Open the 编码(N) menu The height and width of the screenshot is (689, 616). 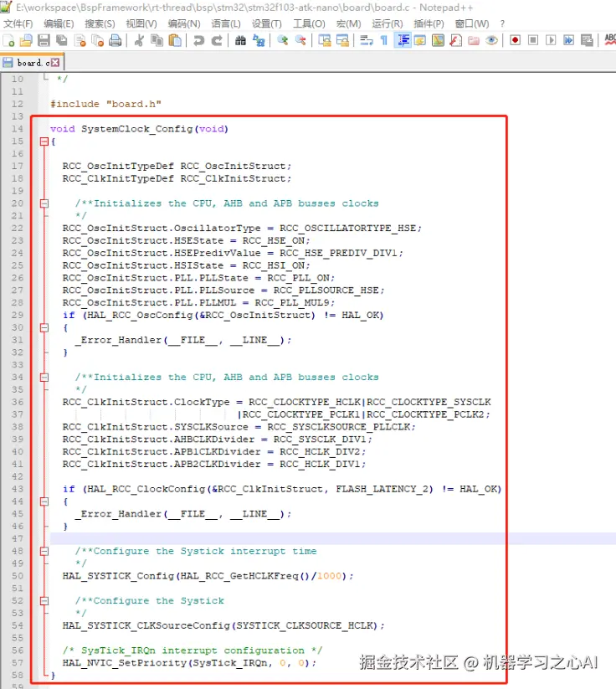[184, 23]
